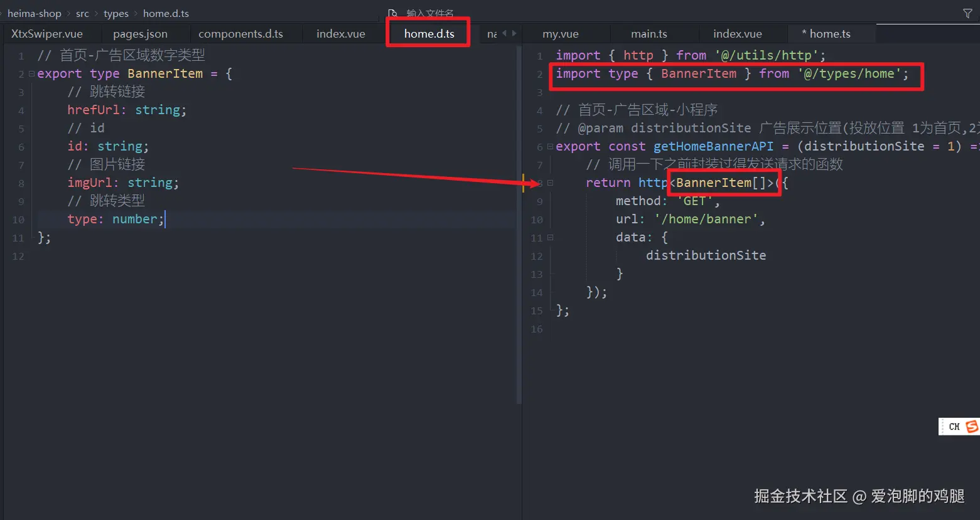Click the '// 首页-广告区域数字类型' comment
980x520 pixels.
121,55
